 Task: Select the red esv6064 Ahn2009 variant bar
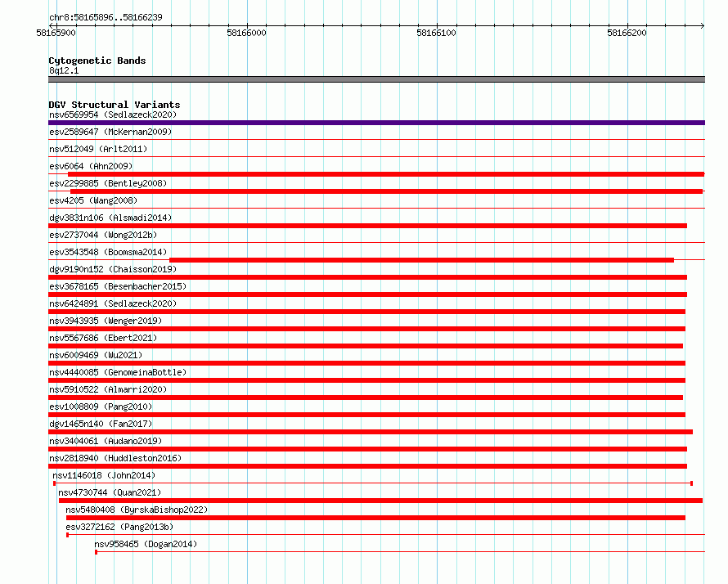point(386,174)
